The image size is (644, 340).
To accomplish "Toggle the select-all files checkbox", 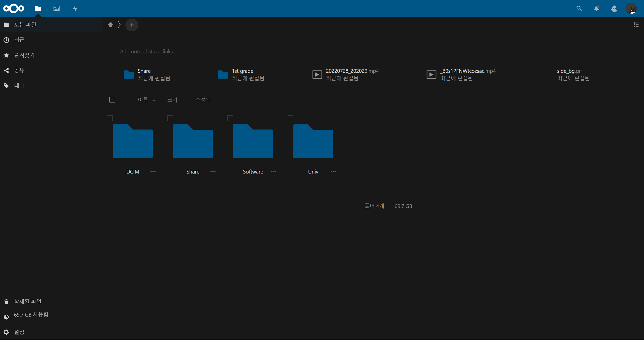I will tap(112, 100).
